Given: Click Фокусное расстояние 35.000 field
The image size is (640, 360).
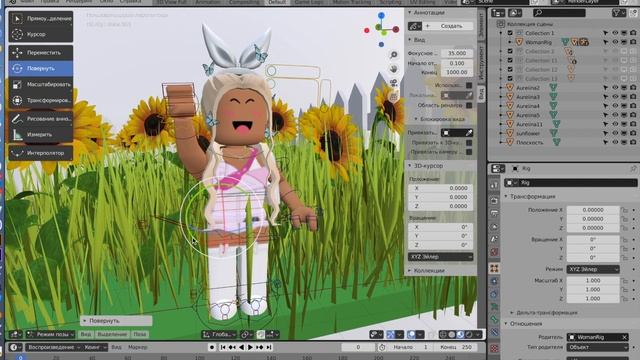Looking at the screenshot, I should point(457,53).
